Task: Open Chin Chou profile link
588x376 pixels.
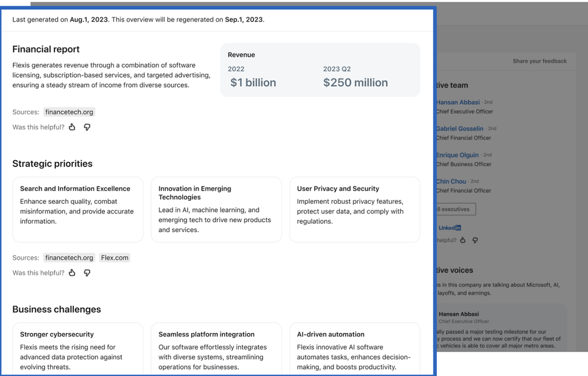Action: tap(451, 181)
